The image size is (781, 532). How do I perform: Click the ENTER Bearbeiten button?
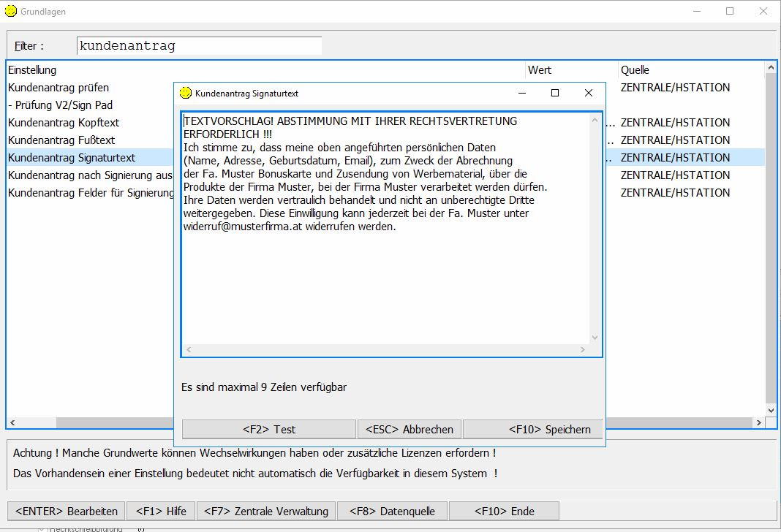67,511
